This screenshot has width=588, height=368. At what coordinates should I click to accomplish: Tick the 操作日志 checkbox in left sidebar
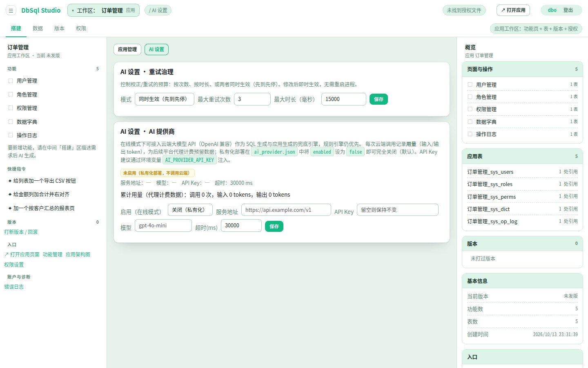(11, 135)
